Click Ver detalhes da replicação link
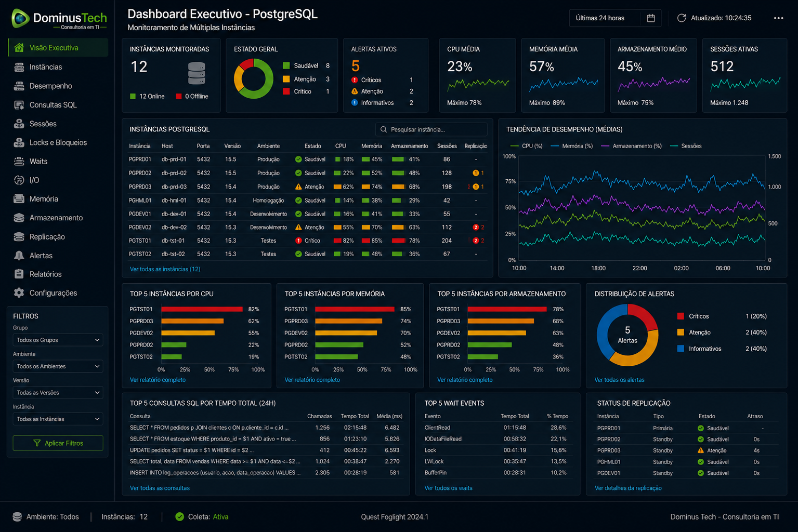The width and height of the screenshot is (798, 532). point(628,488)
